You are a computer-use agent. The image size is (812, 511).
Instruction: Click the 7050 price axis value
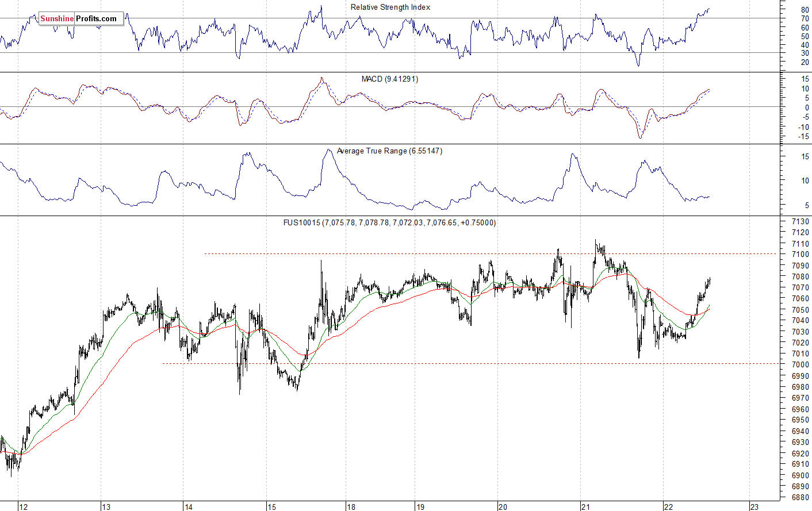[800, 310]
